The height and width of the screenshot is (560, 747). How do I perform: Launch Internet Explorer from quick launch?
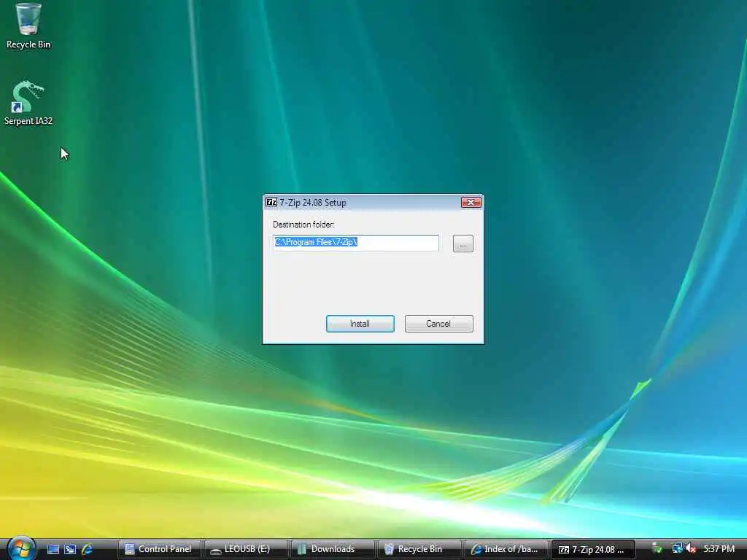(87, 550)
